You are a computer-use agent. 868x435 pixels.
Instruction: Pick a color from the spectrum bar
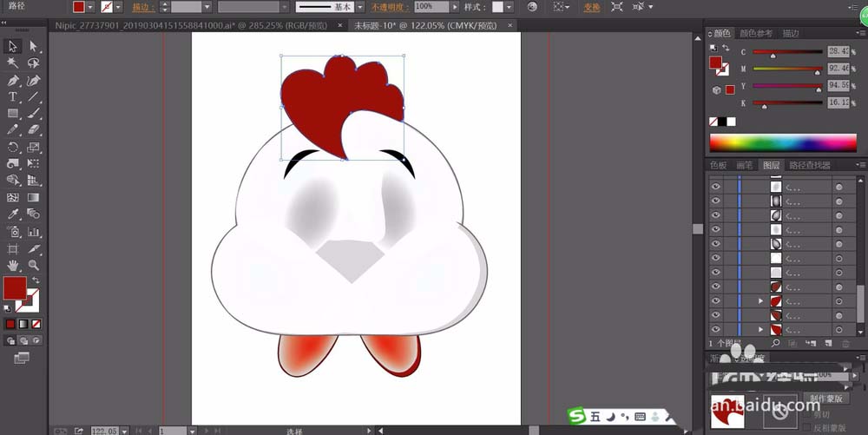coord(783,142)
